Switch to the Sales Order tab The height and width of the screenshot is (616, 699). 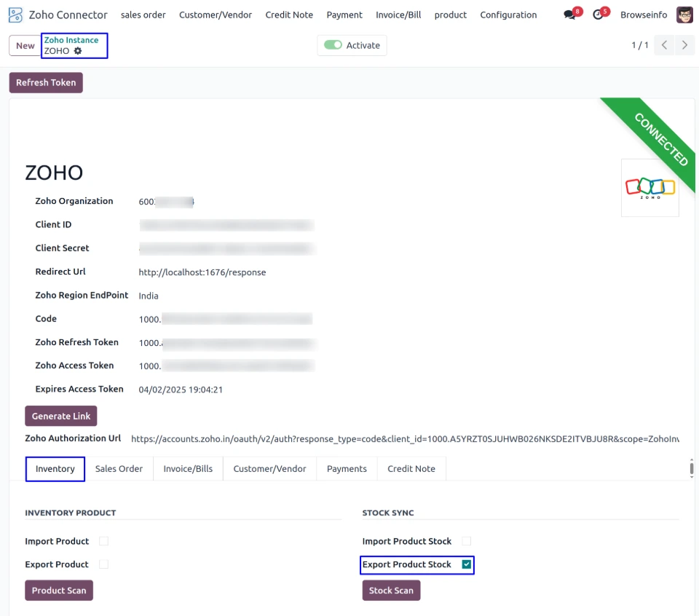tap(119, 469)
